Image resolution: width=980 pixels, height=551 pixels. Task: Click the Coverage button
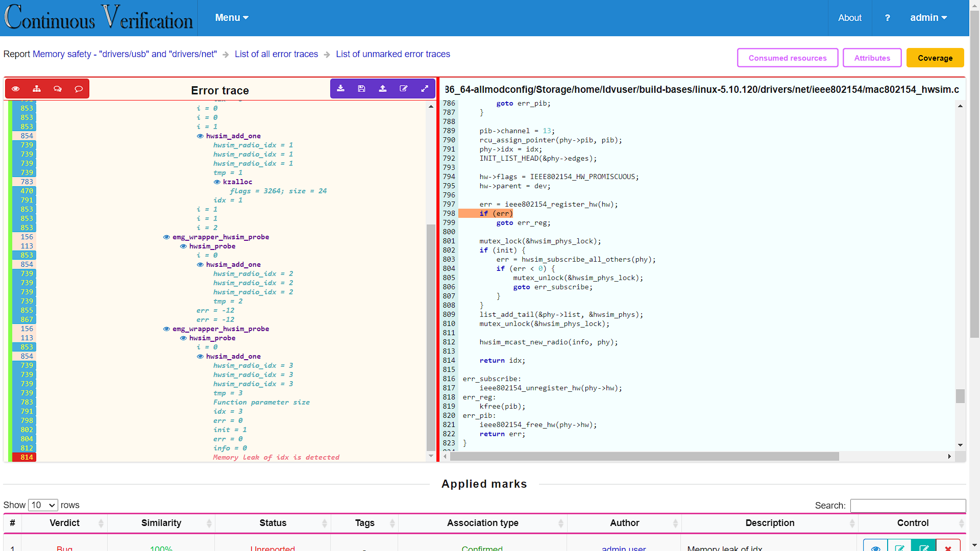click(935, 58)
